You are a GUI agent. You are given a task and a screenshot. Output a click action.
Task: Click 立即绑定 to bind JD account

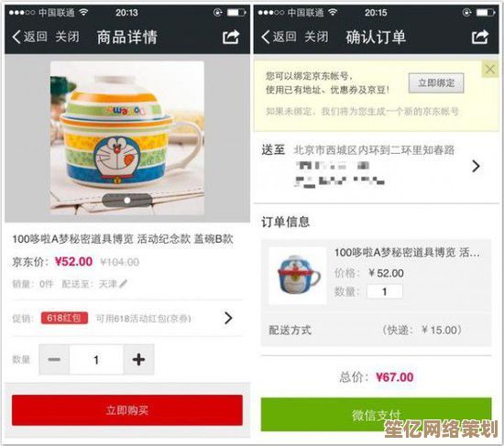point(436,83)
